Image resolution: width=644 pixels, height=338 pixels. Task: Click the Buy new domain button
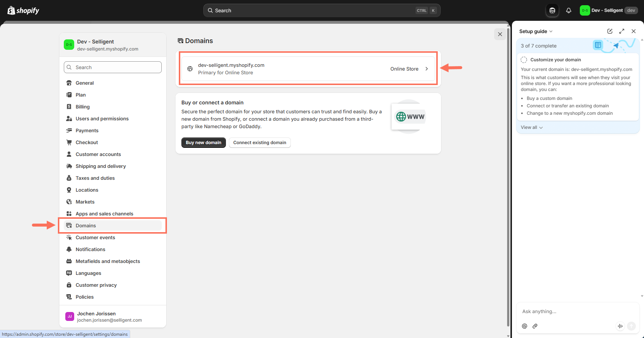(x=203, y=143)
